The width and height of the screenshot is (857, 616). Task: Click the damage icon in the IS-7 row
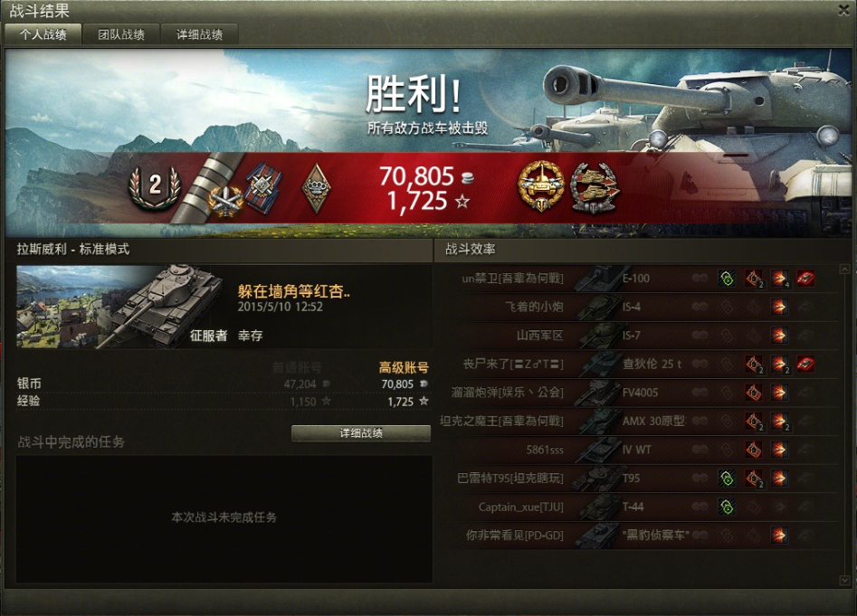tap(779, 336)
